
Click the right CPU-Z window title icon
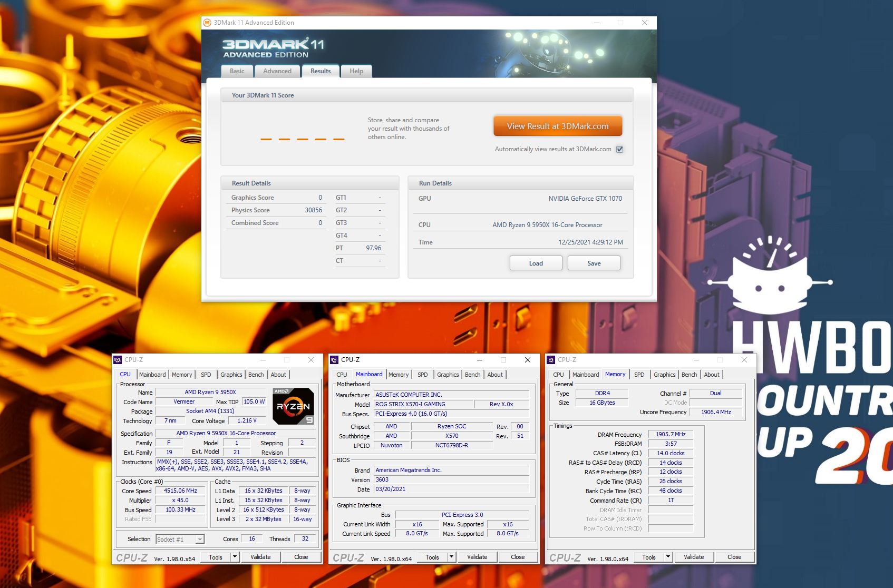551,360
